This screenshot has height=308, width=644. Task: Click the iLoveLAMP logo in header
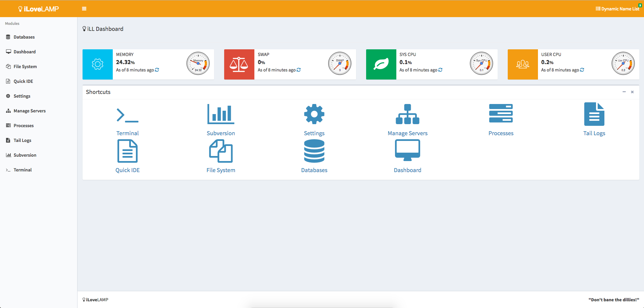pyautogui.click(x=39, y=9)
